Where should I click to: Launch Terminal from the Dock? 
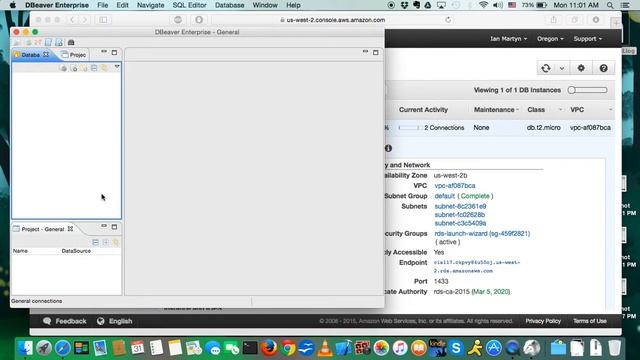[250, 348]
